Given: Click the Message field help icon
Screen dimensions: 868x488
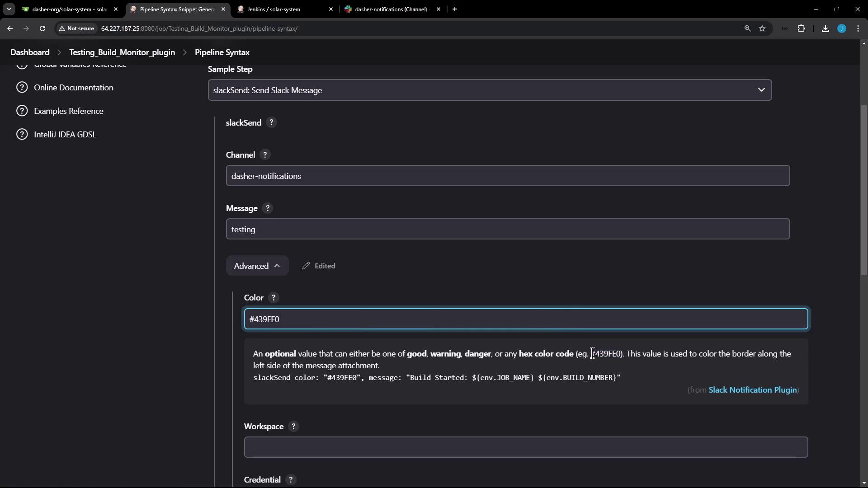Looking at the screenshot, I should [268, 208].
